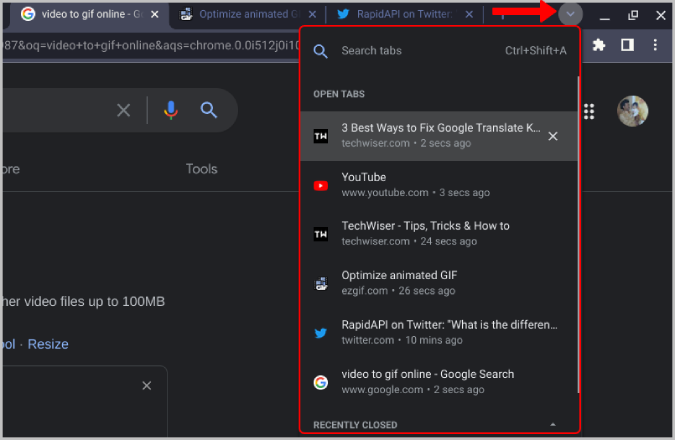This screenshot has width=675, height=440.
Task: Click the YouTube favicon in tab list
Action: 321,186
